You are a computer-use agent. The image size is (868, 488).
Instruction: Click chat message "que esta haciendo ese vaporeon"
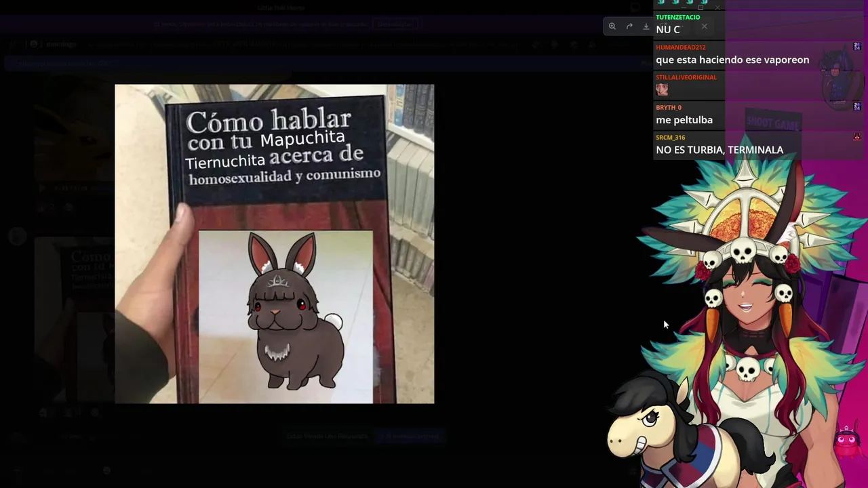click(732, 60)
